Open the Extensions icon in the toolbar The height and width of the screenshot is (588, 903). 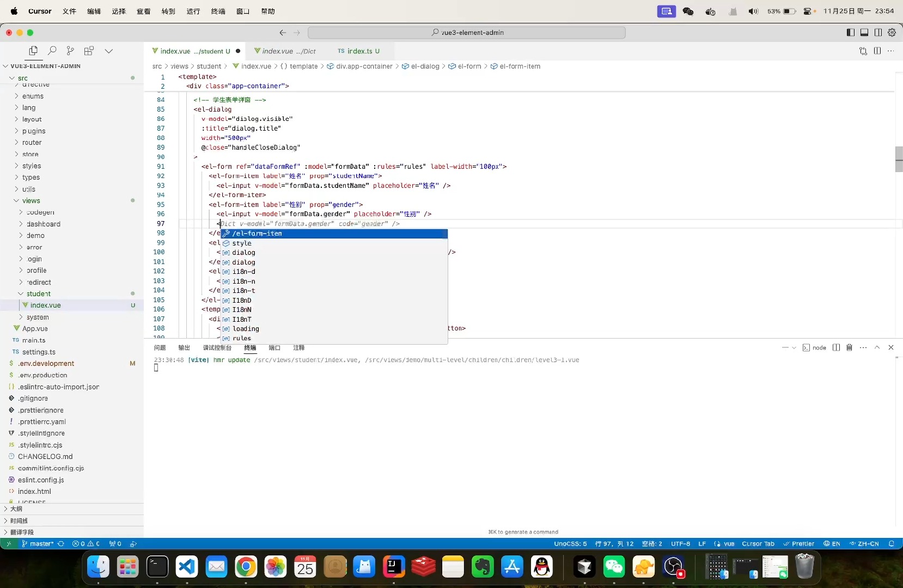click(89, 51)
